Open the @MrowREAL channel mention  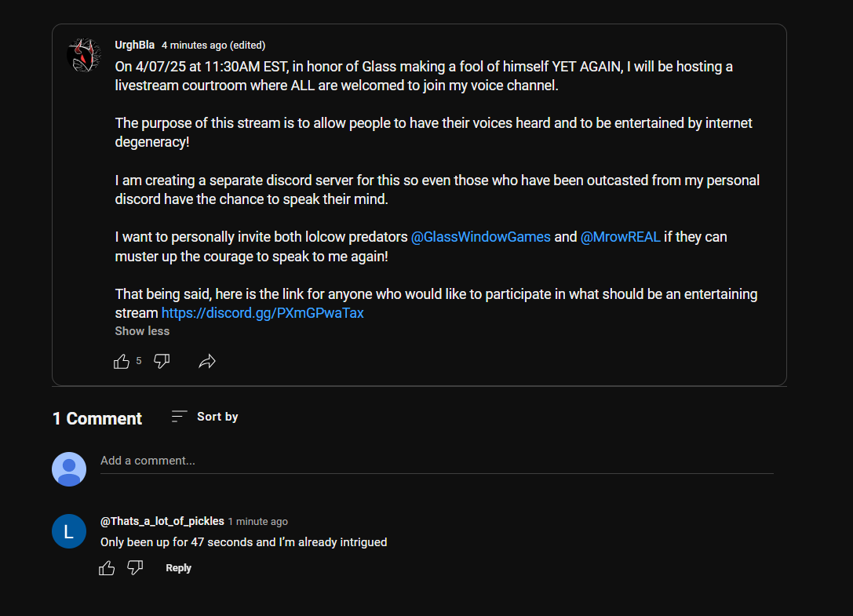click(620, 237)
